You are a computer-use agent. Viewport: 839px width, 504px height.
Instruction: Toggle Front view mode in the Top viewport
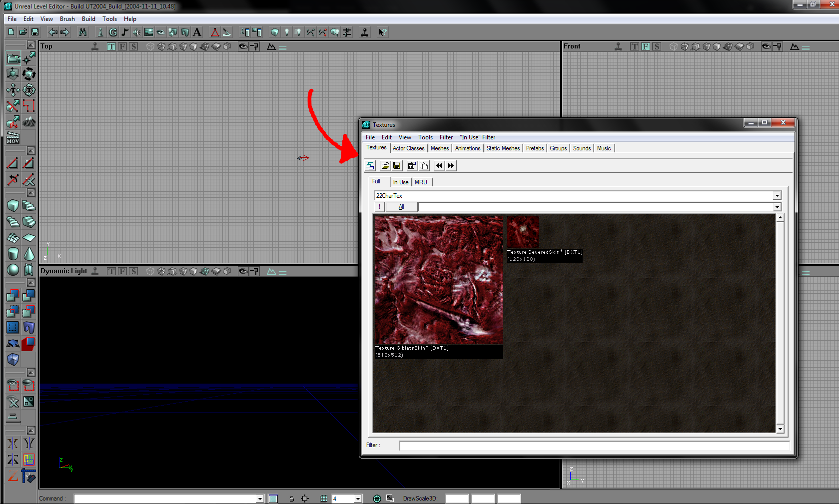[x=122, y=46]
